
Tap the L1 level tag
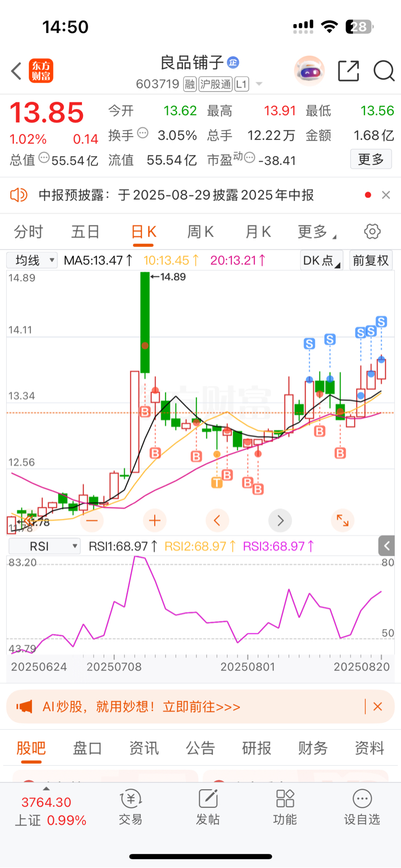(x=242, y=84)
